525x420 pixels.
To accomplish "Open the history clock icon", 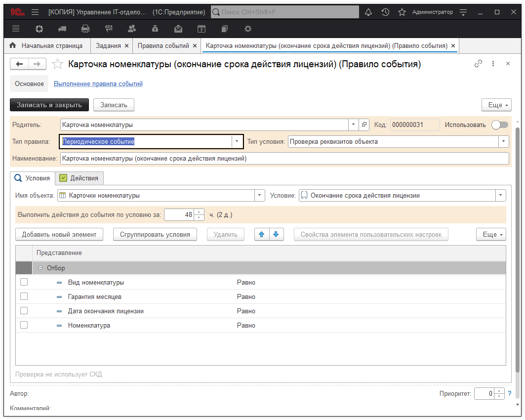I will pyautogui.click(x=385, y=12).
